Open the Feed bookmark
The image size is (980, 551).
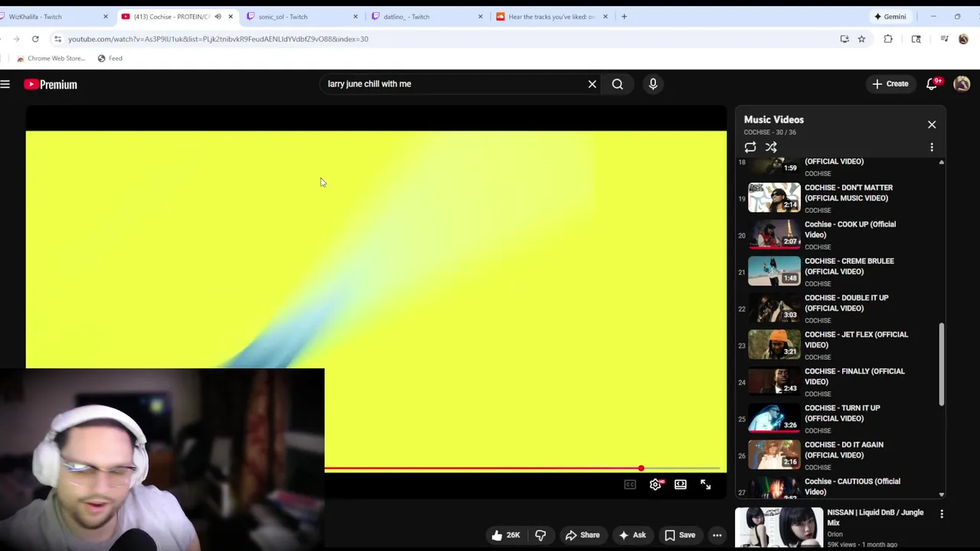110,58
